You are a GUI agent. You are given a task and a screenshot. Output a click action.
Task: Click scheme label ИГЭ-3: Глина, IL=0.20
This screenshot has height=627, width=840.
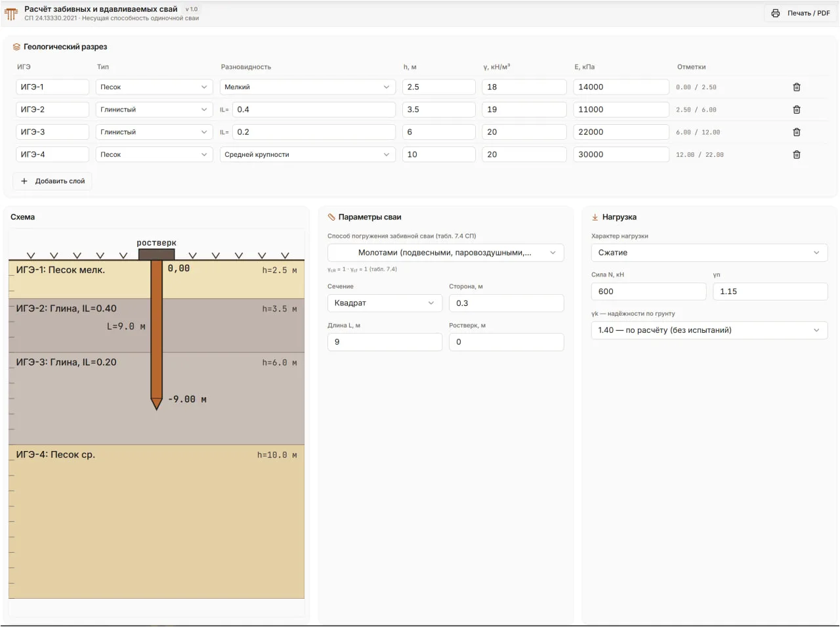pyautogui.click(x=66, y=362)
